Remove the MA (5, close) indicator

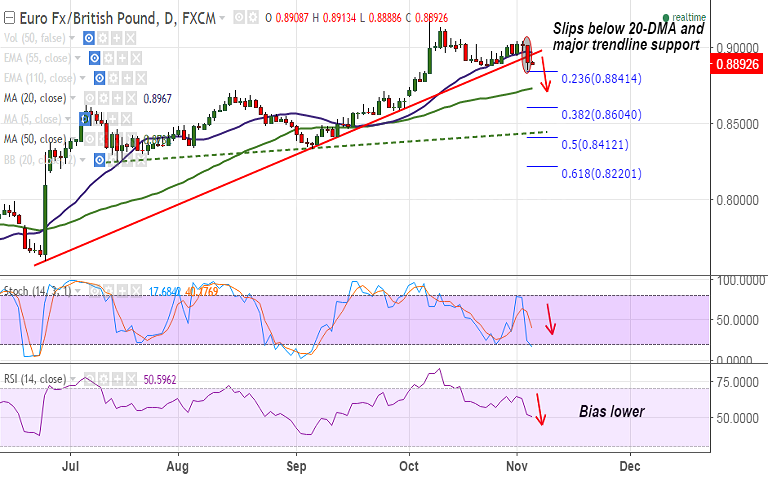tap(126, 119)
